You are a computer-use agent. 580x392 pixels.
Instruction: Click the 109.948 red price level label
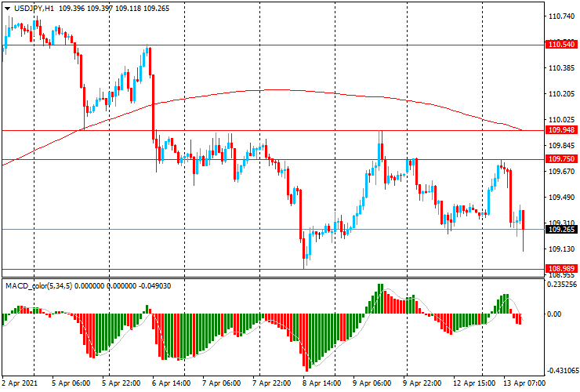561,130
